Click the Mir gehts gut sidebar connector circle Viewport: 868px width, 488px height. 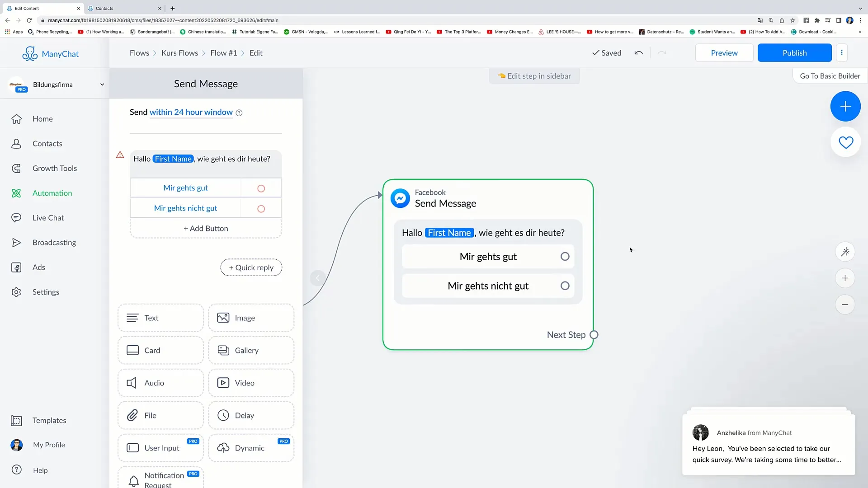tap(261, 188)
